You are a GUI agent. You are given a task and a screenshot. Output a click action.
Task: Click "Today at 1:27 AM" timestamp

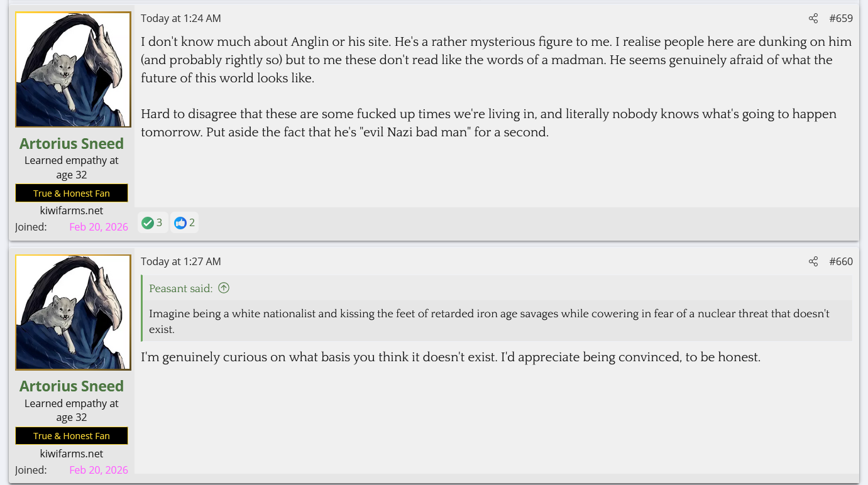coord(181,261)
